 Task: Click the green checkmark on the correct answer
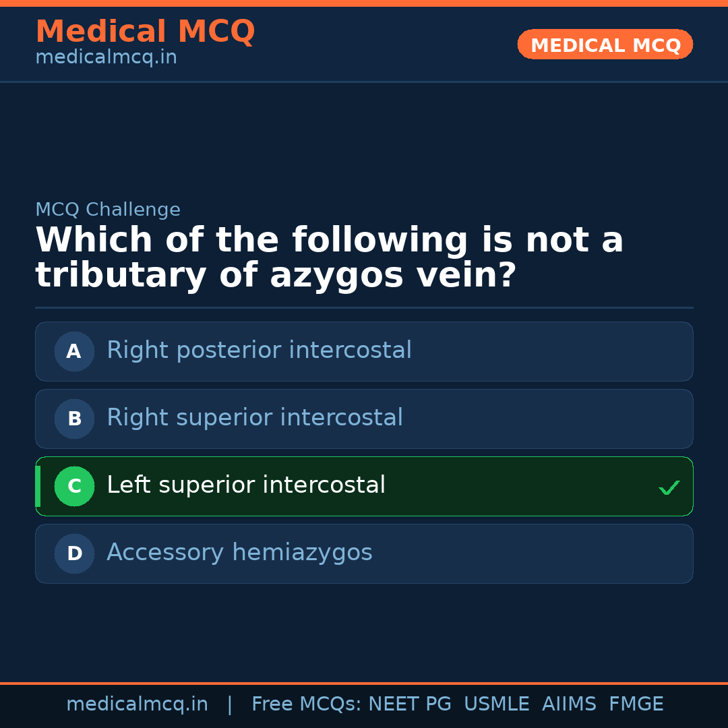click(669, 487)
